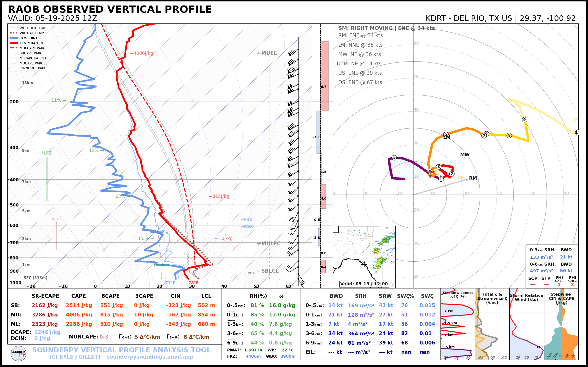Click the sounderpysoundings.anvil.app link text
The image size is (588, 367).
click(x=150, y=357)
